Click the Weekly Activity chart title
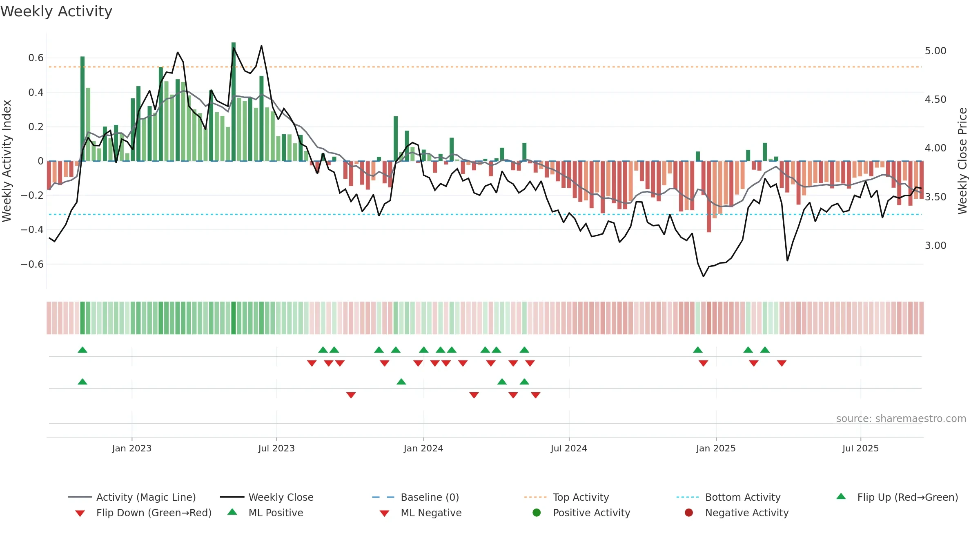 56,11
